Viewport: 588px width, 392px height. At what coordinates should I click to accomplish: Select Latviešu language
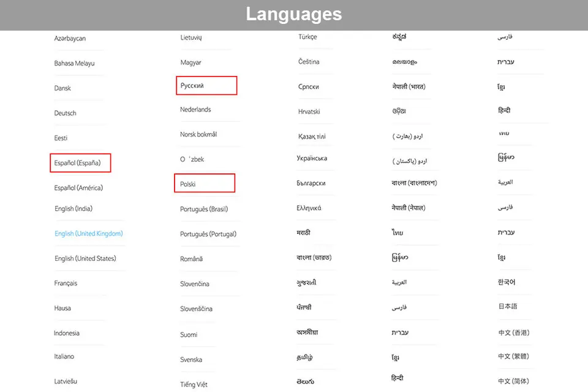click(x=66, y=381)
